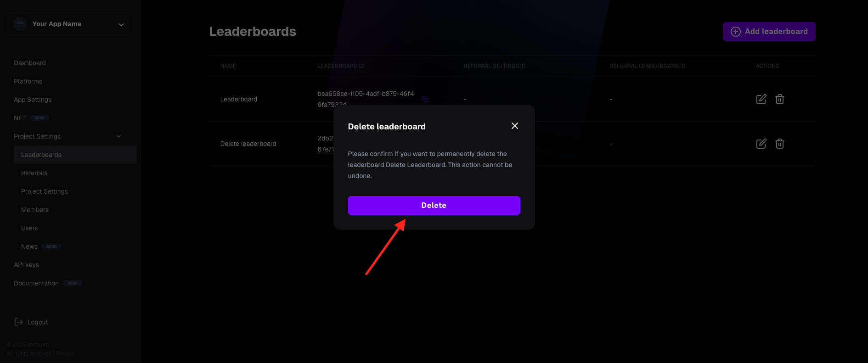Open the Members sidebar item
The image size is (868, 363).
tap(35, 210)
